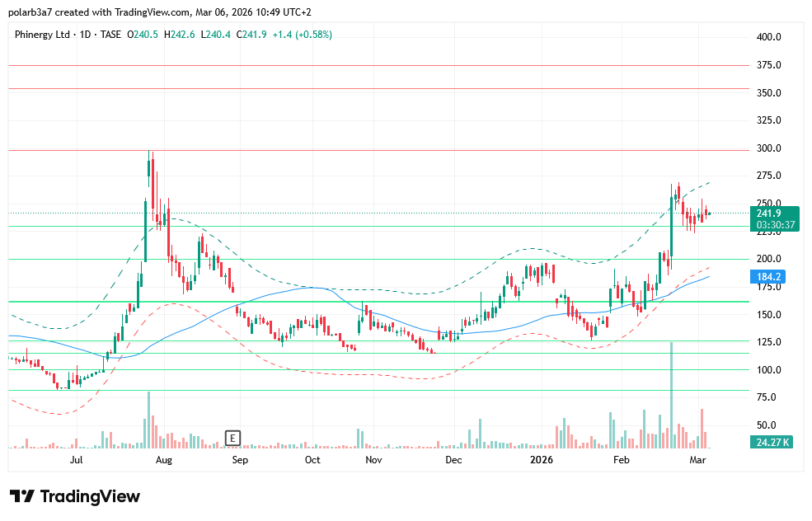Click the close value C241.9
Viewport: 812px width, 521px height.
click(x=251, y=35)
